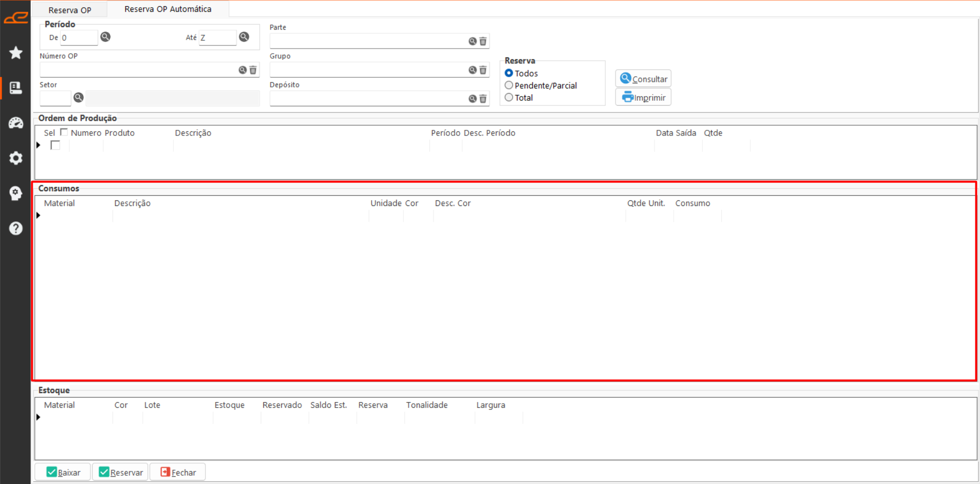Click search icon next to Período De field
The image size is (980, 484).
click(x=105, y=37)
